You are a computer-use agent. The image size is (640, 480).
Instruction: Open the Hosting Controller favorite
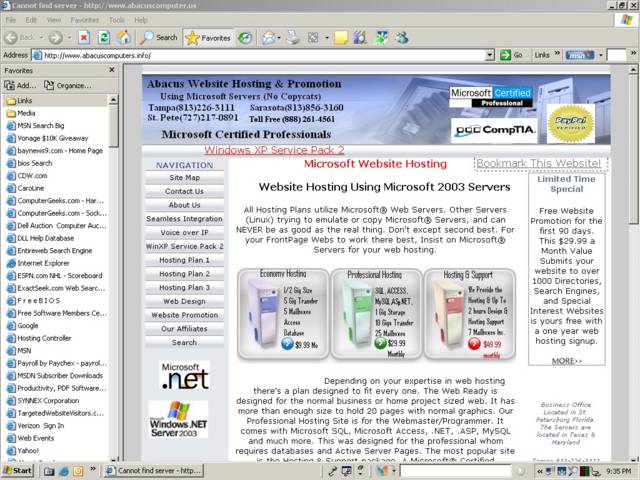[x=39, y=338]
